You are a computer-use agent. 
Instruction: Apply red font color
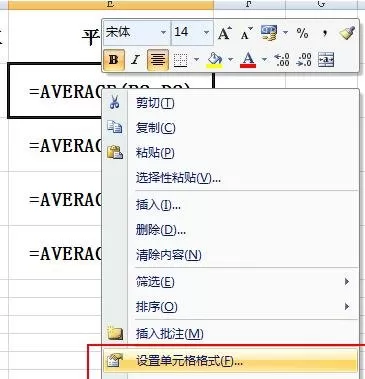tap(248, 60)
